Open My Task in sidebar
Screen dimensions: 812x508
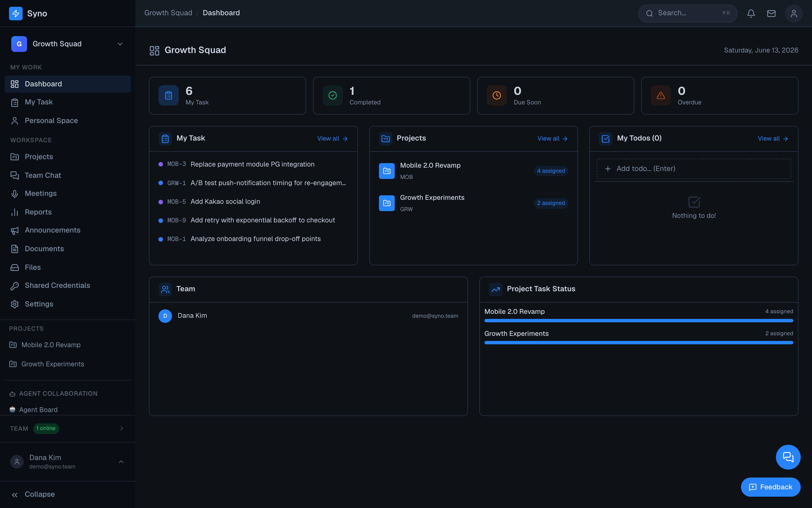(x=67, y=102)
